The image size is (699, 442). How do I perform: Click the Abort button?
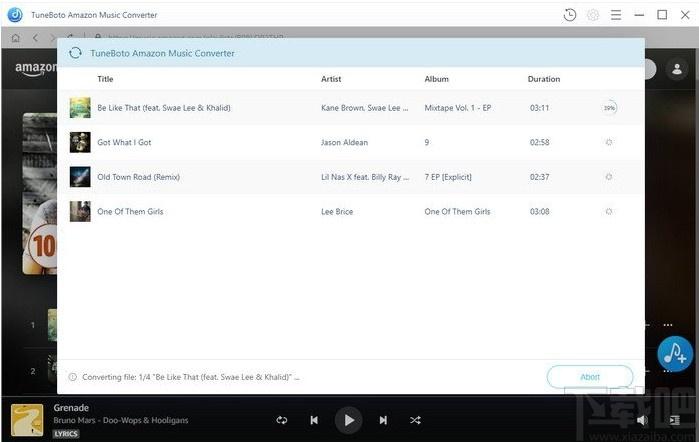pyautogui.click(x=590, y=377)
